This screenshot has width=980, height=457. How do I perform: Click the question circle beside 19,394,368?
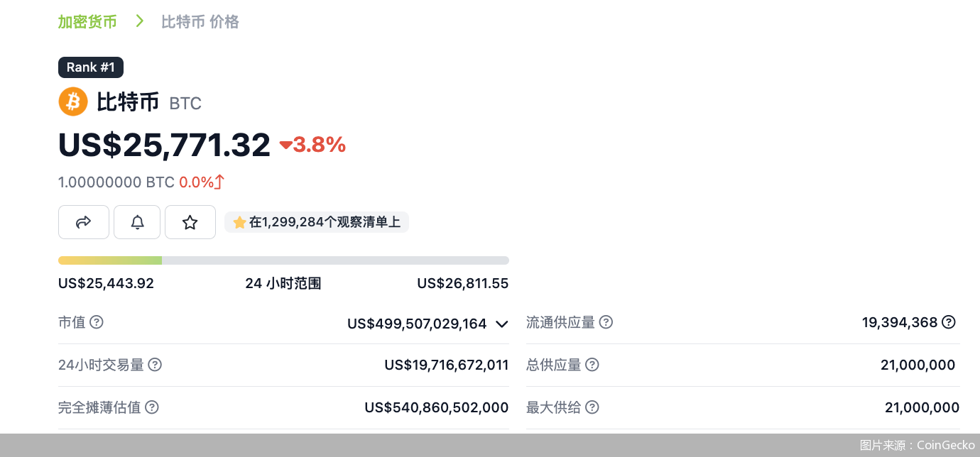point(948,322)
